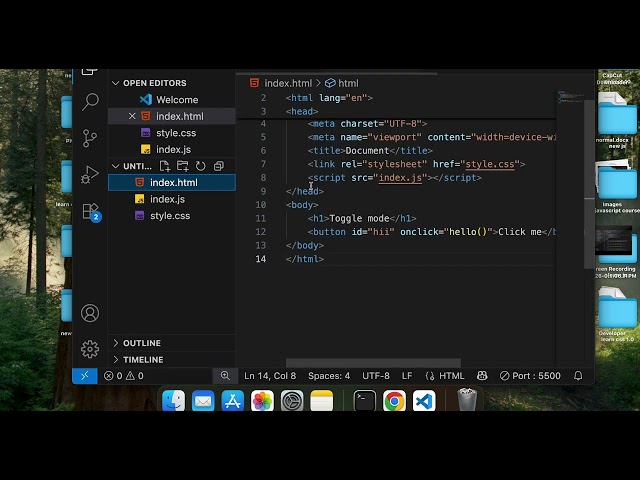Follow the style.css link in href

pyautogui.click(x=490, y=164)
